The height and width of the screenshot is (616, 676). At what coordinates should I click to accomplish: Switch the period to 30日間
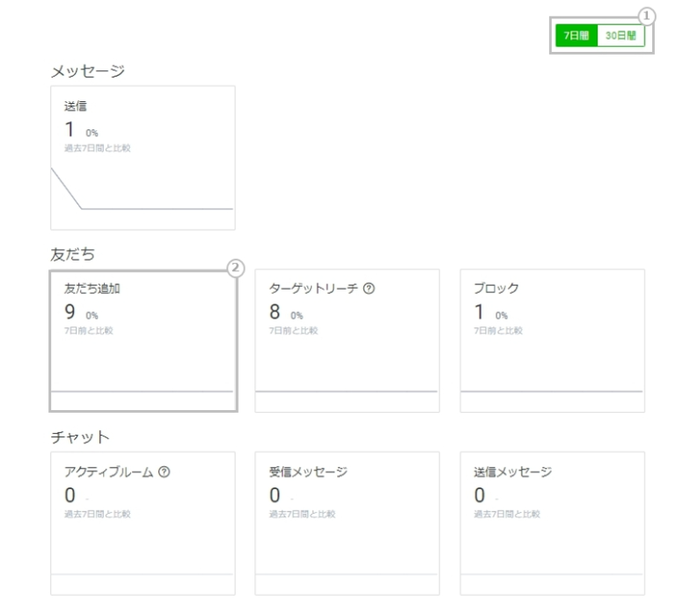[621, 36]
